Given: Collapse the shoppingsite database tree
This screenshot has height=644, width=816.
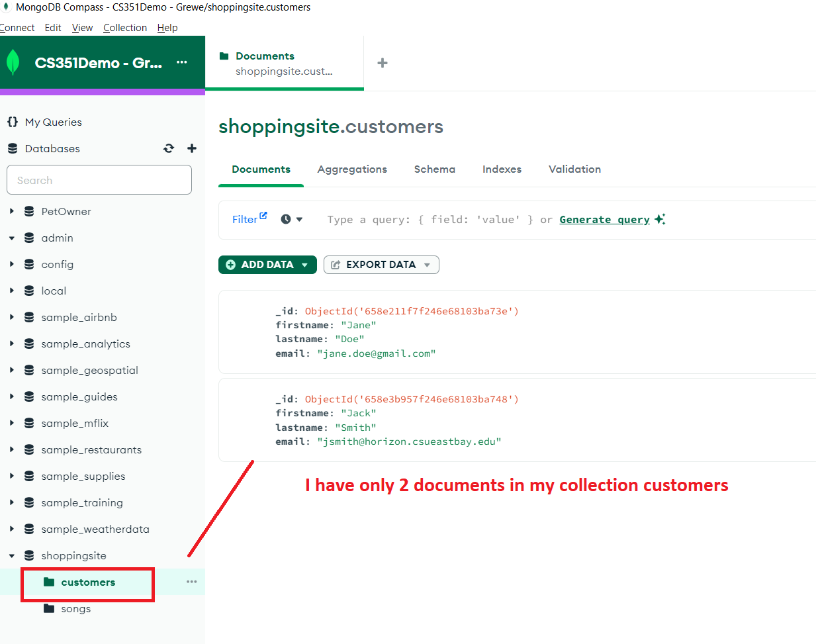Looking at the screenshot, I should click(x=12, y=556).
